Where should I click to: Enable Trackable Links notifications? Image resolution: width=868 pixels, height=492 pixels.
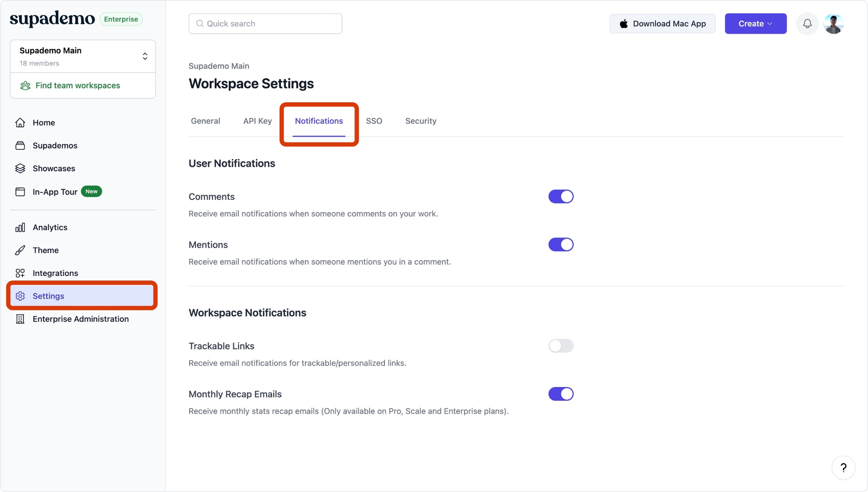tap(561, 346)
